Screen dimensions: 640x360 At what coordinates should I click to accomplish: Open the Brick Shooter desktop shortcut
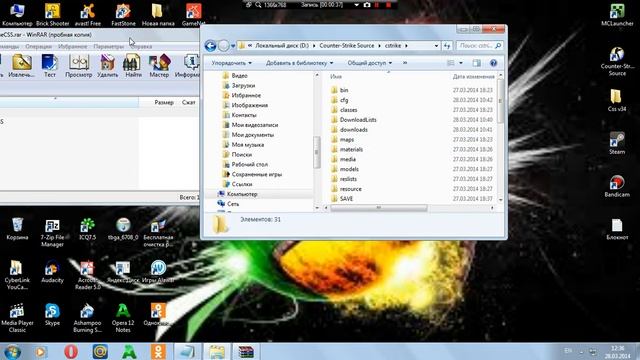53,15
